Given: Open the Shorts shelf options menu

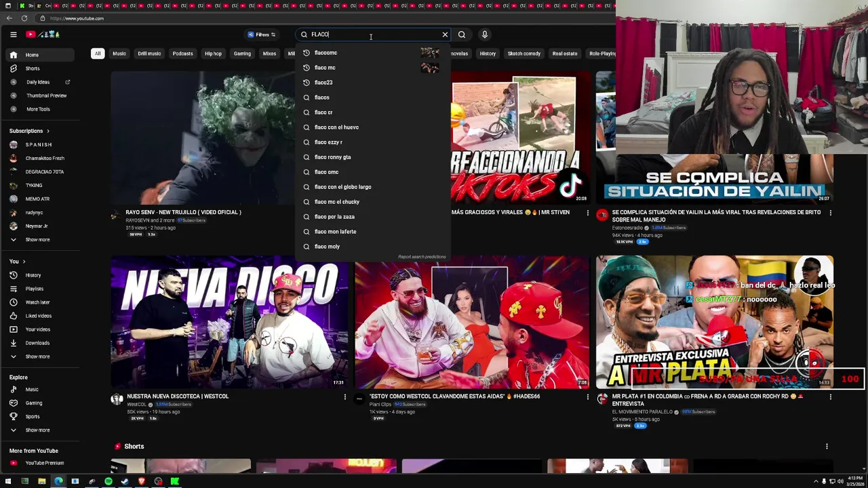Looking at the screenshot, I should click(827, 447).
